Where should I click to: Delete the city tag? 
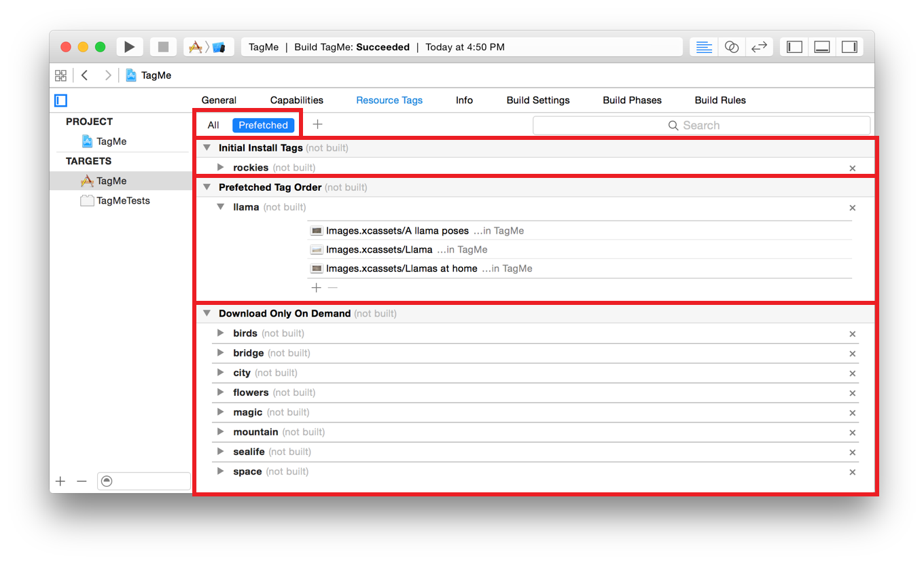coord(852,373)
